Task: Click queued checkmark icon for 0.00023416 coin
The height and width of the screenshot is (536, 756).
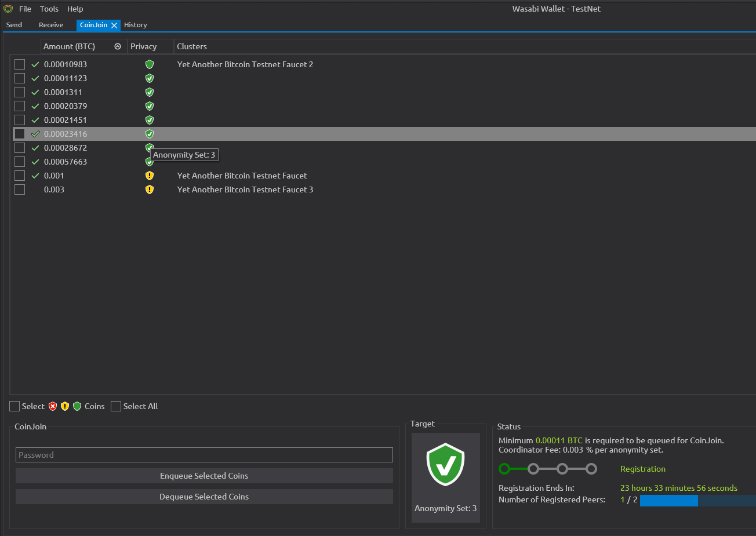Action: pyautogui.click(x=35, y=134)
